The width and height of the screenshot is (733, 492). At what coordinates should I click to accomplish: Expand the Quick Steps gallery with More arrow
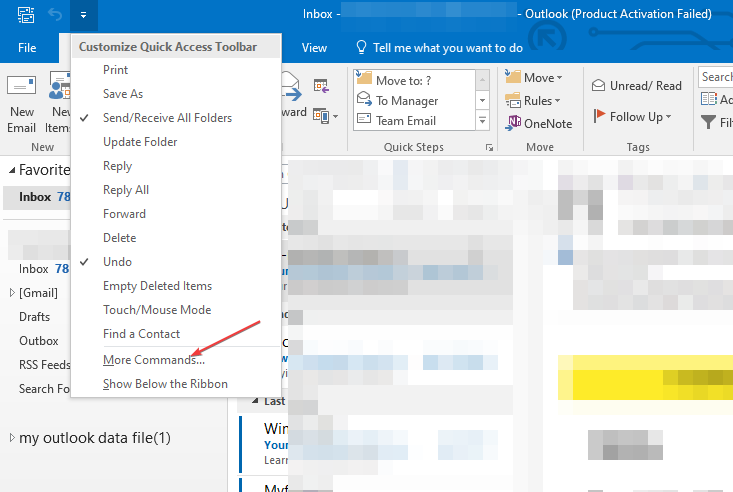pos(482,120)
